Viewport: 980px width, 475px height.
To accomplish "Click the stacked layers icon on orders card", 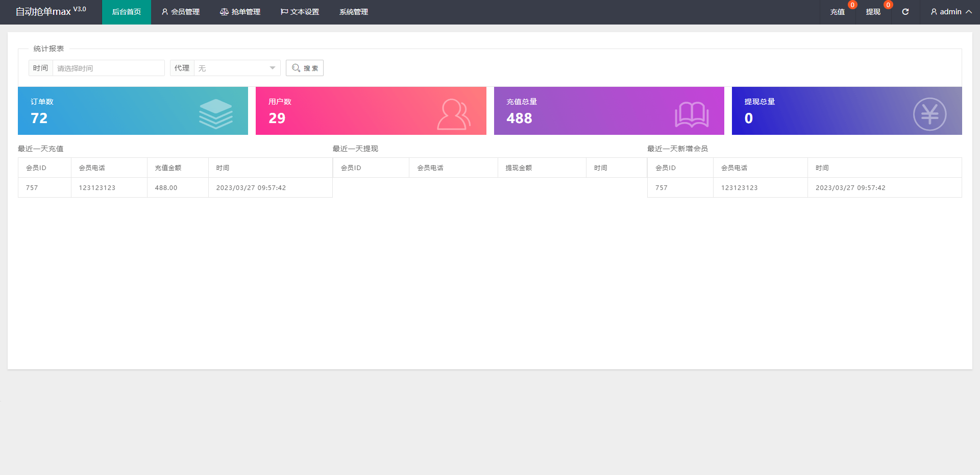I will click(215, 113).
